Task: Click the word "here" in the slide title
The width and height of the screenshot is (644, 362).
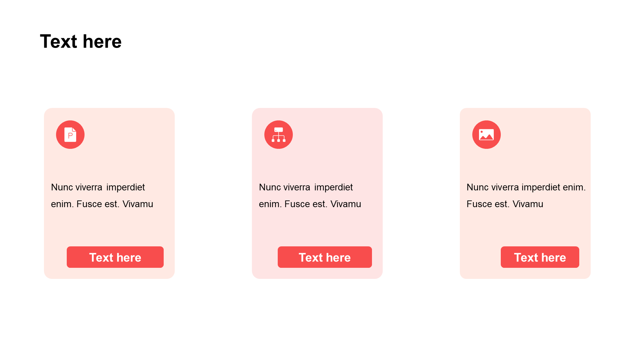Action: [x=102, y=42]
